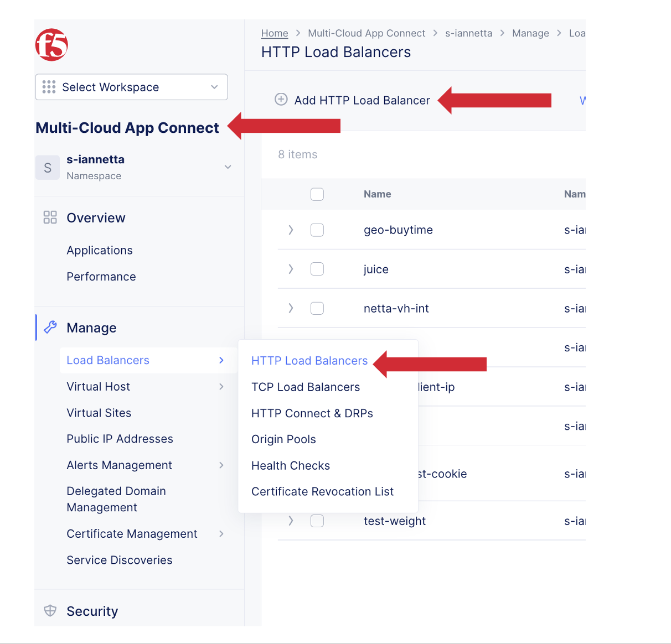Click the 8 items count label
The height and width of the screenshot is (644, 671).
pos(298,154)
